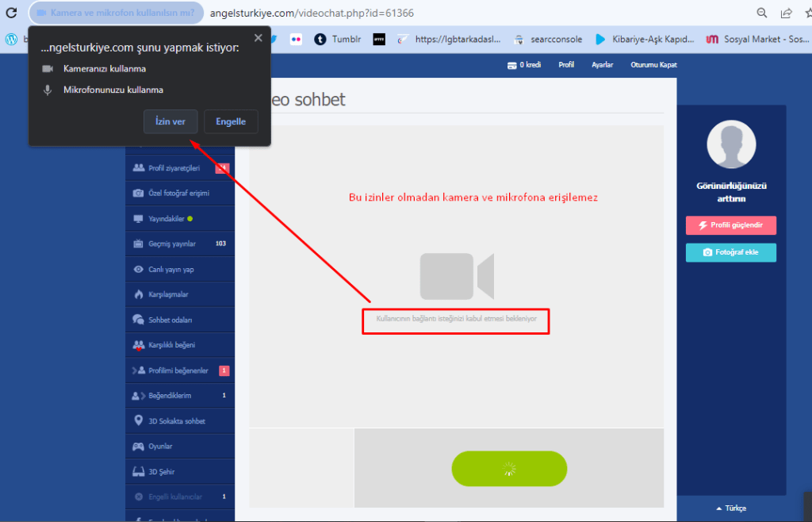The image size is (812, 522).
Task: Open Karşılaşmalar via its flame icon
Action: point(139,294)
